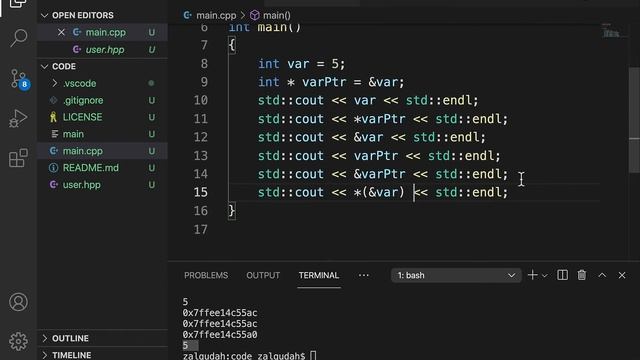Select user.hpp under Open Editors
This screenshot has width=640, height=360.
(105, 50)
